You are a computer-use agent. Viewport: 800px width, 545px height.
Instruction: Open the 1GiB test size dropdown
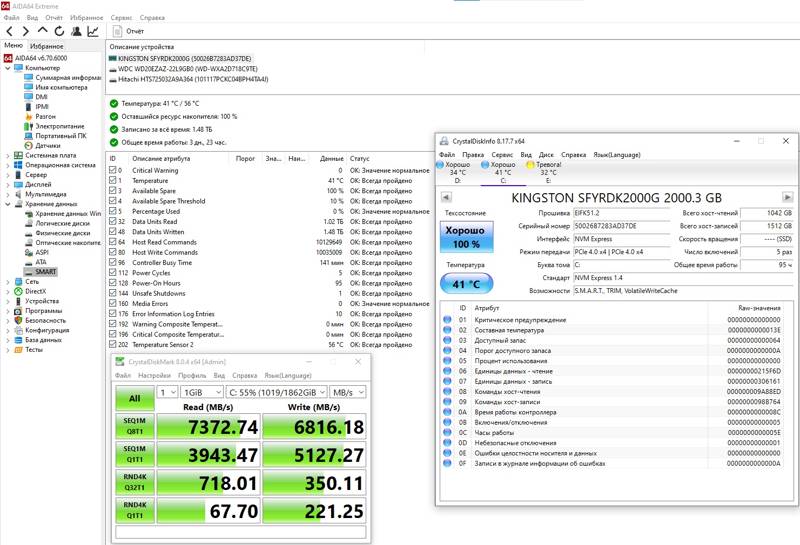[x=202, y=392]
